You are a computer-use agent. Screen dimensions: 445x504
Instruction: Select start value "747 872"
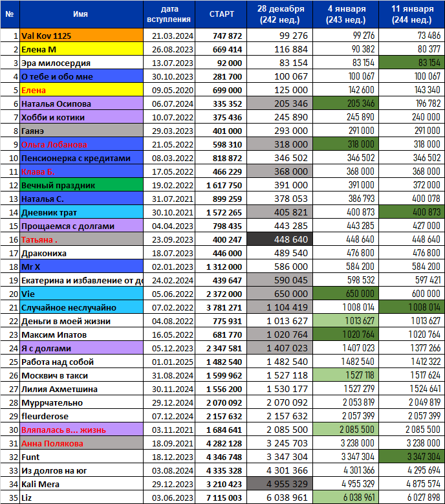tap(221, 36)
